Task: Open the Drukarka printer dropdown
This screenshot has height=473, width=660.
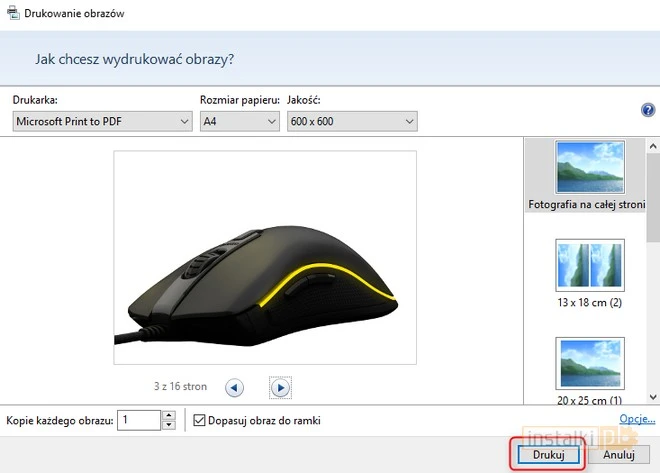Action: tap(102, 121)
